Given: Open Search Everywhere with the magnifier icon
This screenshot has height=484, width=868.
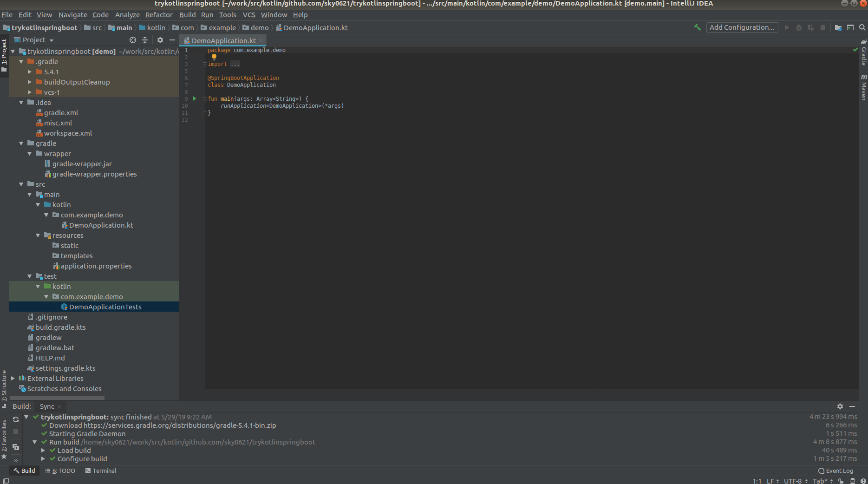Looking at the screenshot, I should point(863,27).
